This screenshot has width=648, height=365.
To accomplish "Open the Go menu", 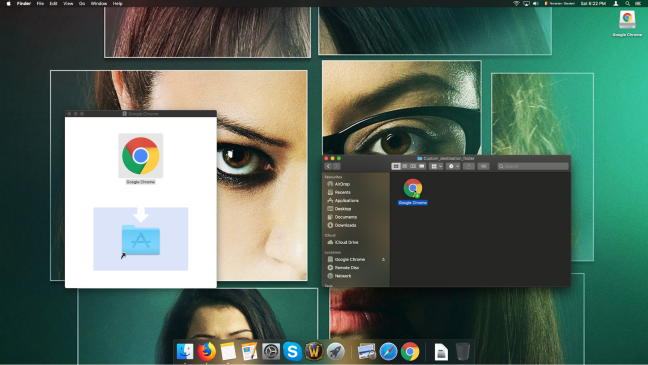I will pyautogui.click(x=82, y=3).
